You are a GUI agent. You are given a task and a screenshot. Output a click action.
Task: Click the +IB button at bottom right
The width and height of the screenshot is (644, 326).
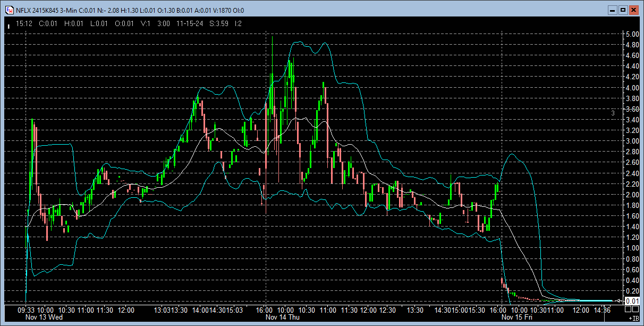pyautogui.click(x=633, y=317)
